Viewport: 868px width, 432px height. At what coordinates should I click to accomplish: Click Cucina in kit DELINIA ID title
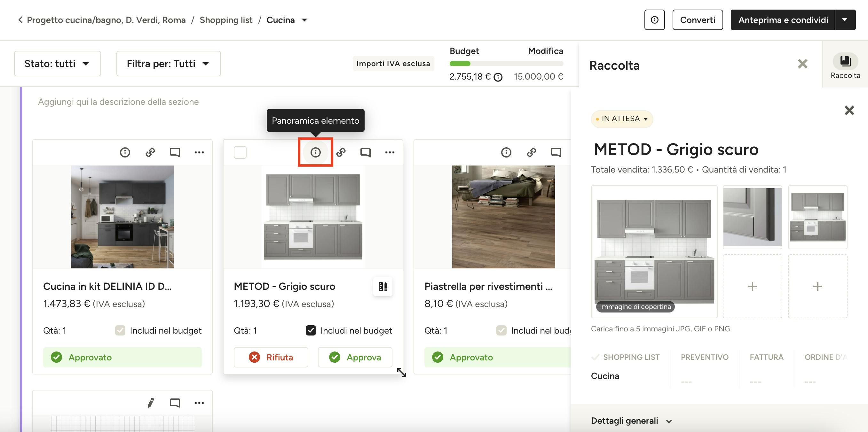tap(107, 286)
